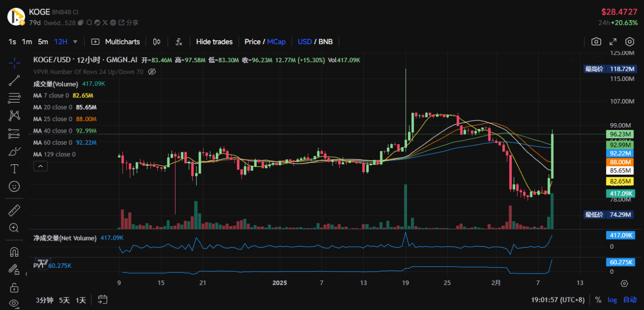Viewport: 644px width, 310px height.
Task: Open the interval dropdown arrow after 12H
Action: click(x=75, y=42)
